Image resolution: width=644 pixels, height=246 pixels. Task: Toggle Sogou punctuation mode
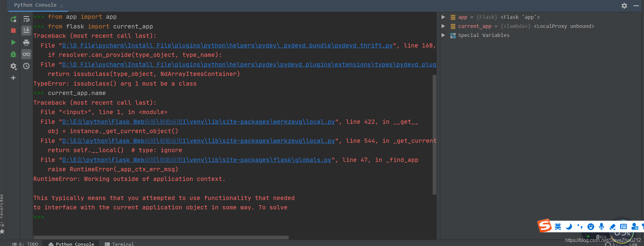pos(580,227)
